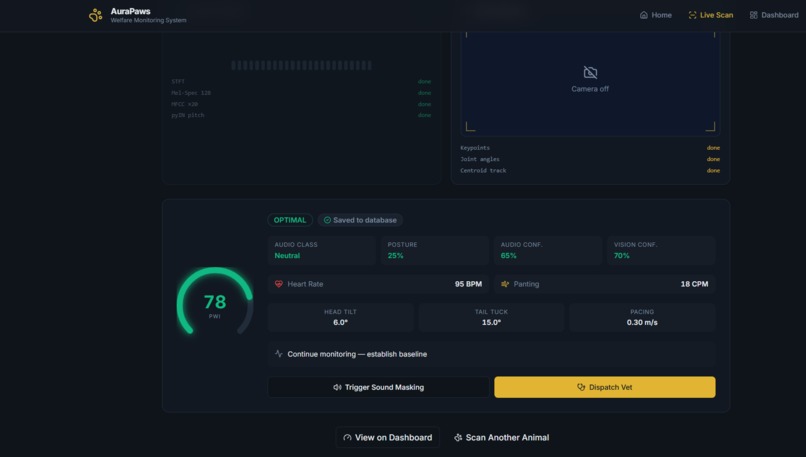Click the Pacing 0.30 m/s card

[642, 317]
